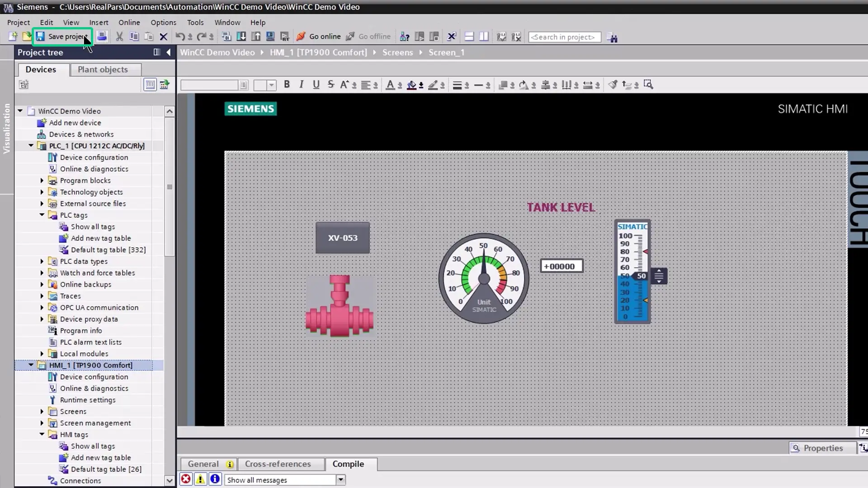Collapse the HMI_1 device node
Screen dimensions: 868x488
click(x=31, y=365)
